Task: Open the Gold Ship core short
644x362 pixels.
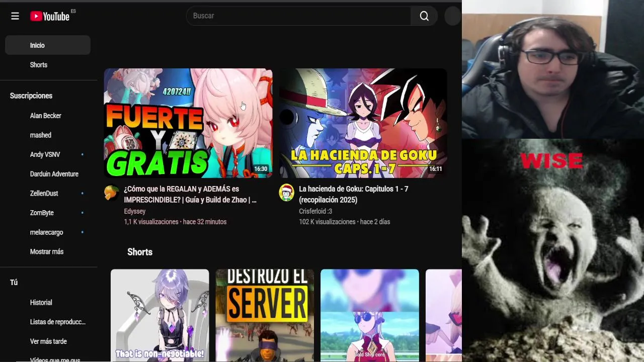Action: pyautogui.click(x=370, y=315)
